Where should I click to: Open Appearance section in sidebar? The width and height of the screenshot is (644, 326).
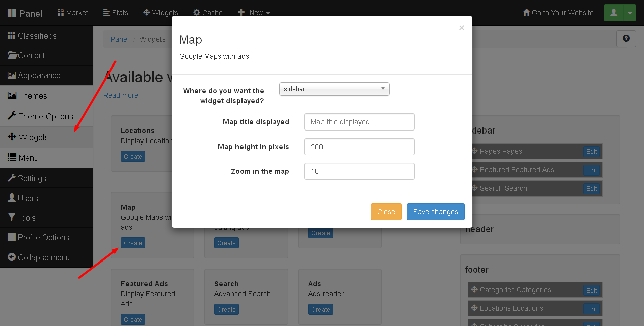(x=46, y=75)
